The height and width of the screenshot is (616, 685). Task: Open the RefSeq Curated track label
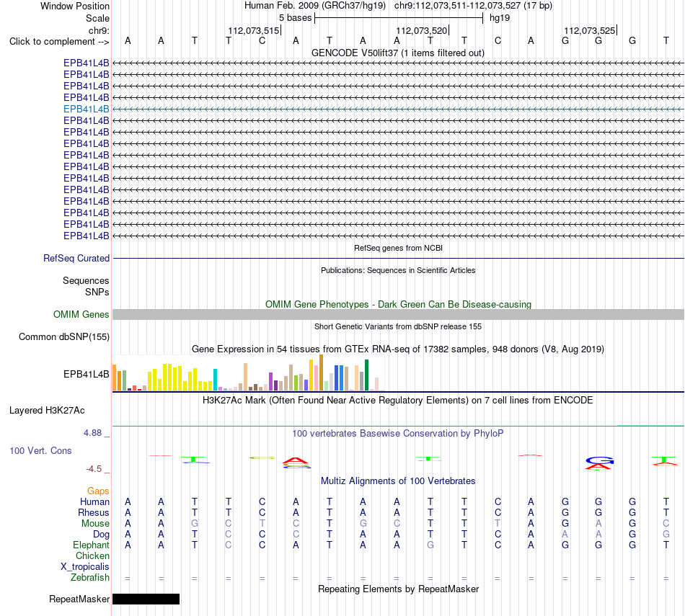click(76, 259)
